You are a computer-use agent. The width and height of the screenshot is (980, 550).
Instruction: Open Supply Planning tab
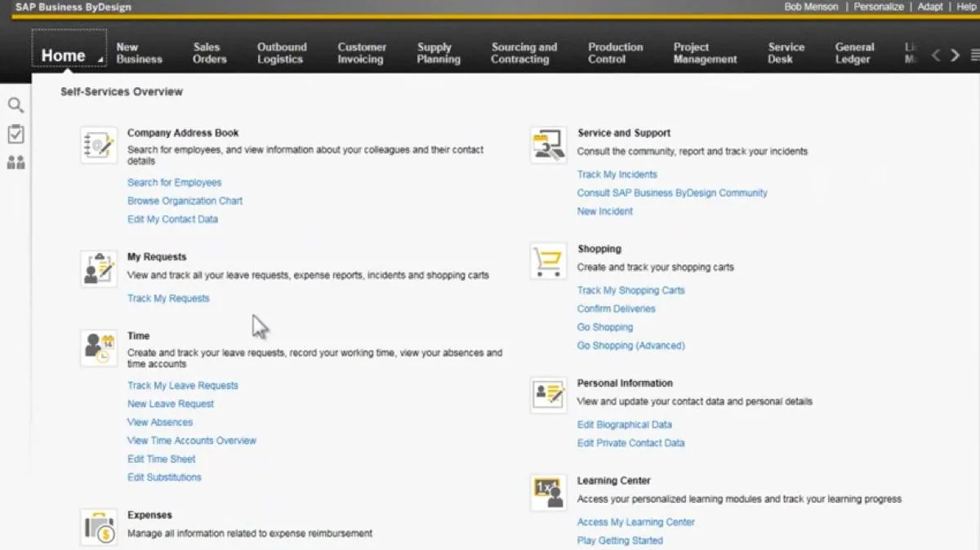[439, 53]
